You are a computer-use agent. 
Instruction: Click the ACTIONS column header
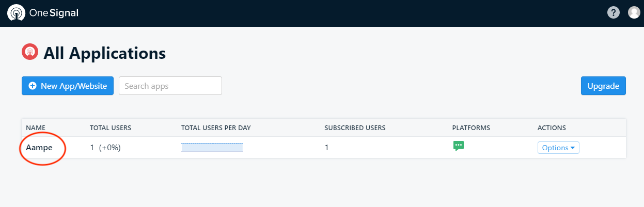pos(552,128)
